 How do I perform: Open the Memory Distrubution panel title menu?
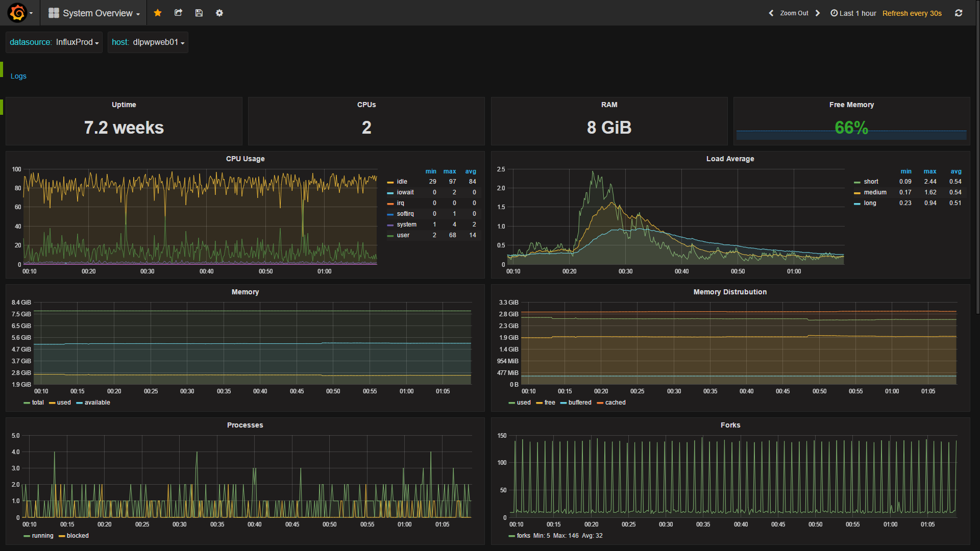(x=730, y=292)
